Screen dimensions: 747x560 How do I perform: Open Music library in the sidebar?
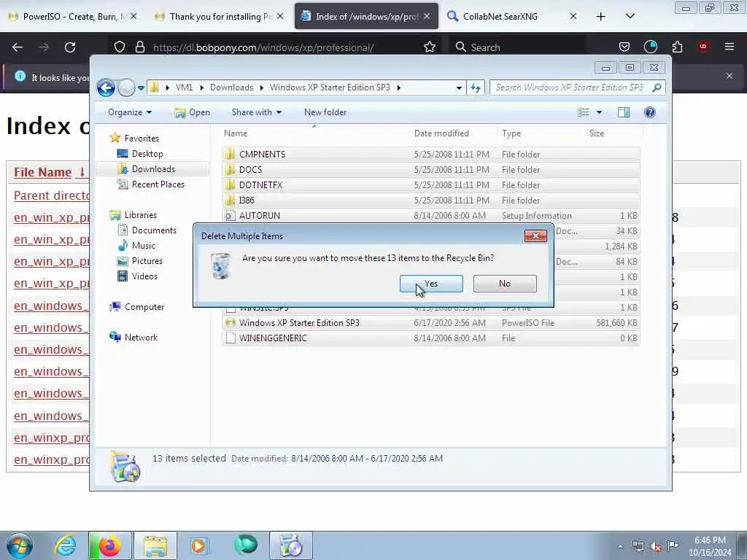[144, 245]
